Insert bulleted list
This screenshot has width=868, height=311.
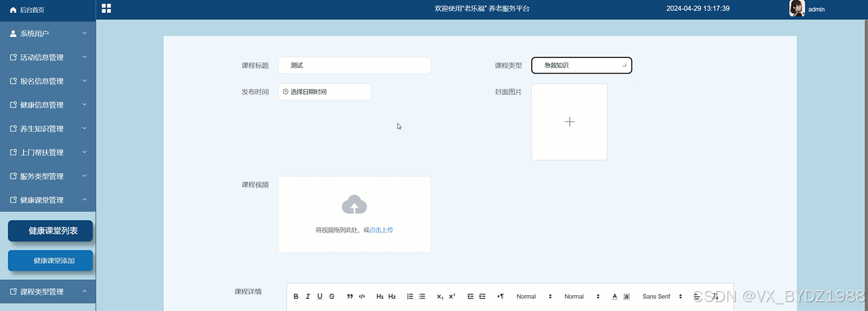422,296
